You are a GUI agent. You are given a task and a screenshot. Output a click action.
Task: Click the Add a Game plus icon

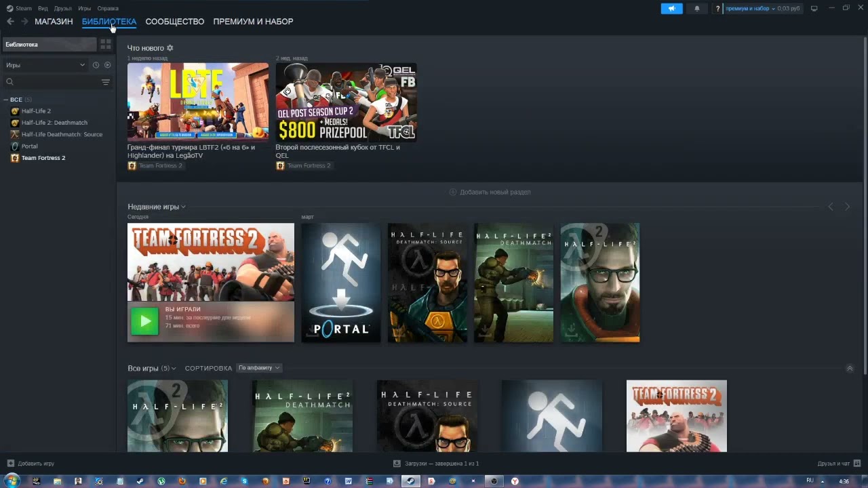[10, 464]
